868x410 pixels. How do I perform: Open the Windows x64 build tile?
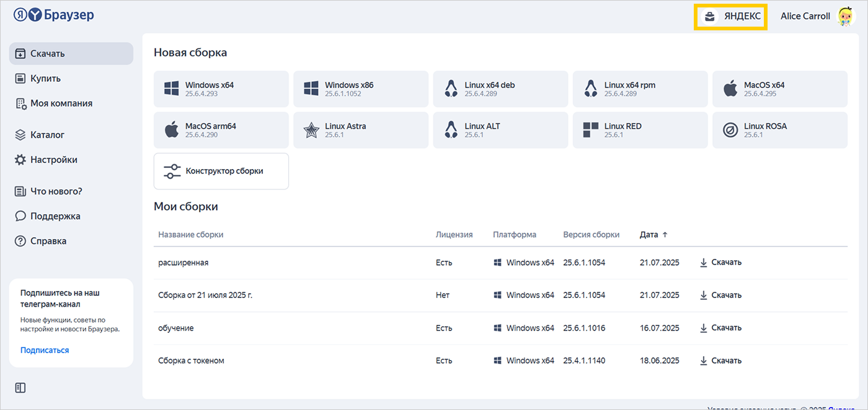[x=221, y=89]
